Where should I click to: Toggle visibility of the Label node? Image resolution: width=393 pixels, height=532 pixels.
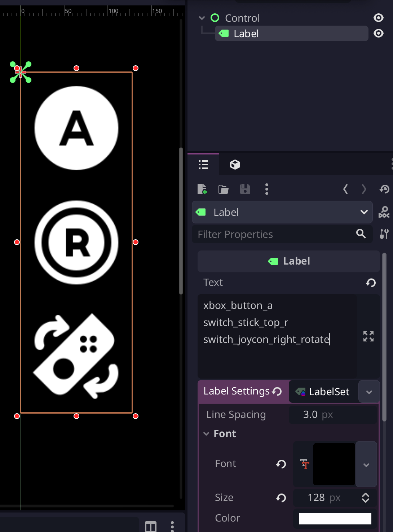[378, 33]
